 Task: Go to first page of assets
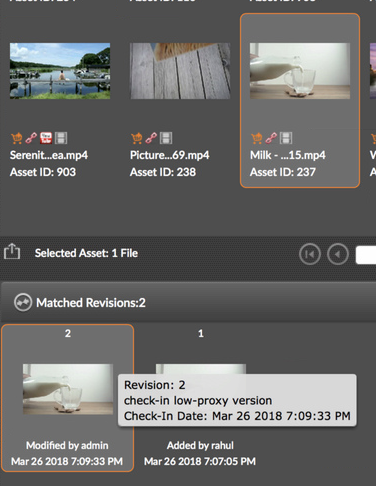[x=310, y=254]
